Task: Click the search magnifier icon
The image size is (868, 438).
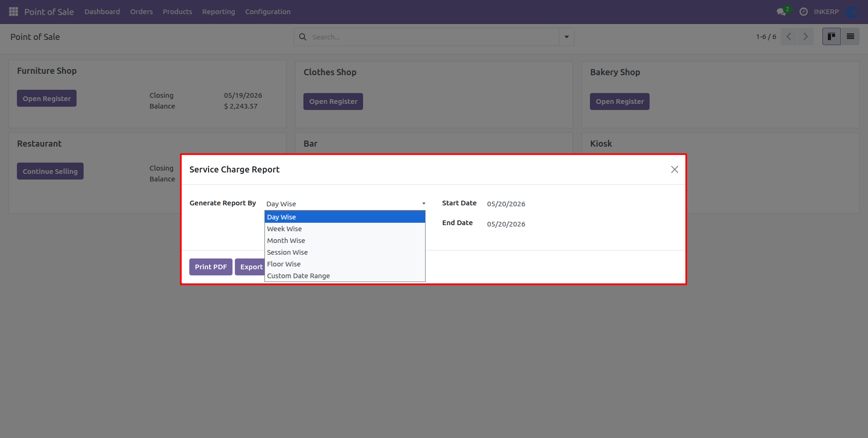Action: click(x=303, y=37)
